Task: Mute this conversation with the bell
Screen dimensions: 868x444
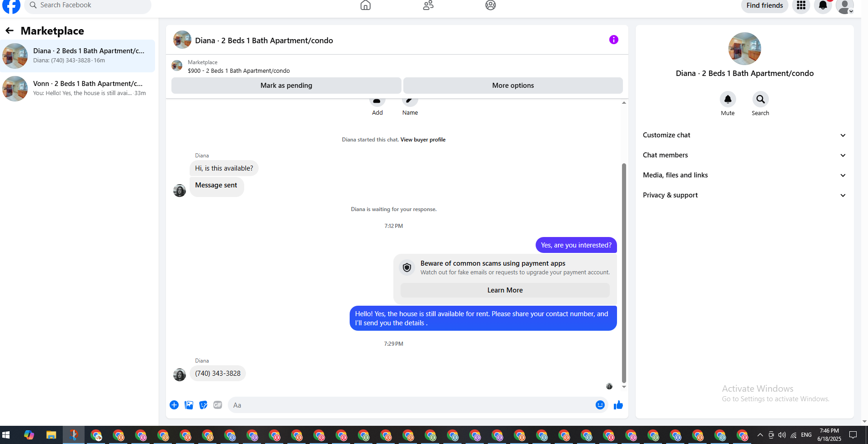Action: [x=728, y=99]
